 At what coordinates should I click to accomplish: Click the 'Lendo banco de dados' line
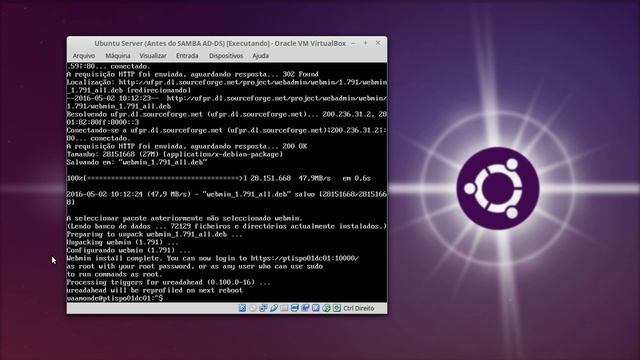tap(227, 226)
